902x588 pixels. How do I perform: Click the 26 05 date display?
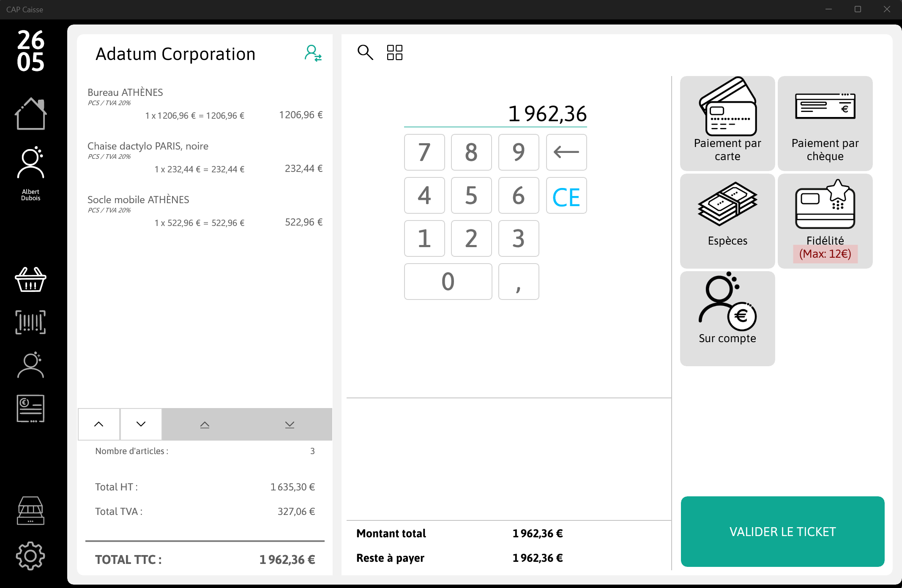tap(30, 51)
